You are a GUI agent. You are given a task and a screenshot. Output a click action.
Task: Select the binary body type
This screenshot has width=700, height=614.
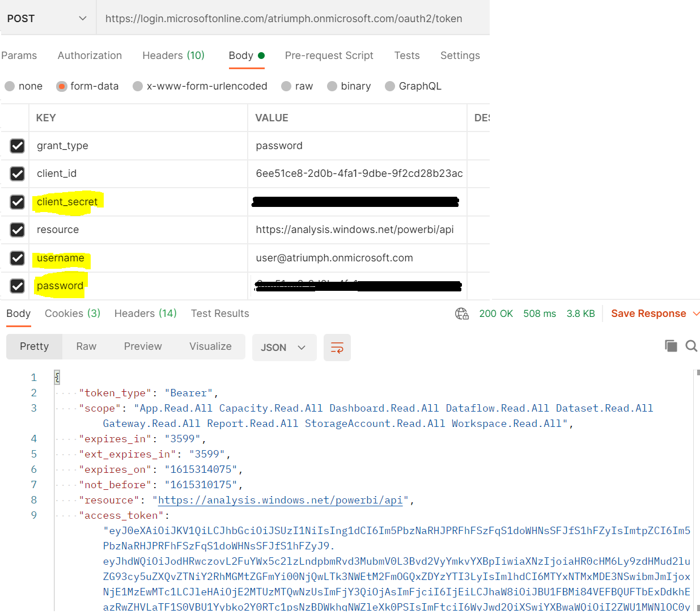(x=332, y=86)
